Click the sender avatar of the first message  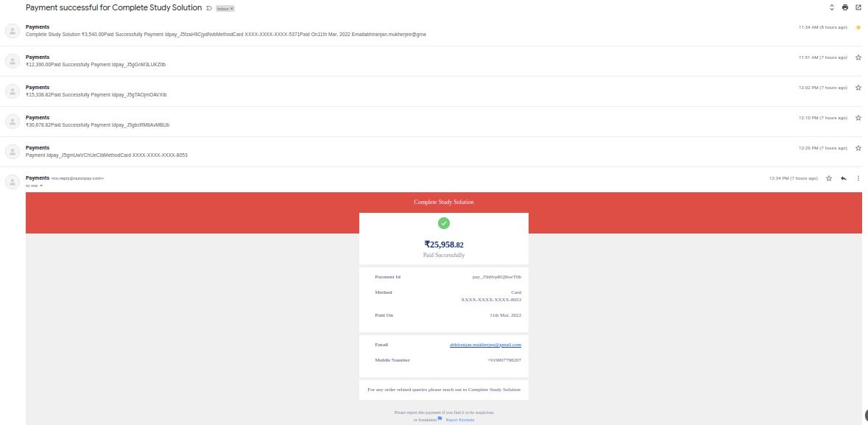tap(12, 31)
